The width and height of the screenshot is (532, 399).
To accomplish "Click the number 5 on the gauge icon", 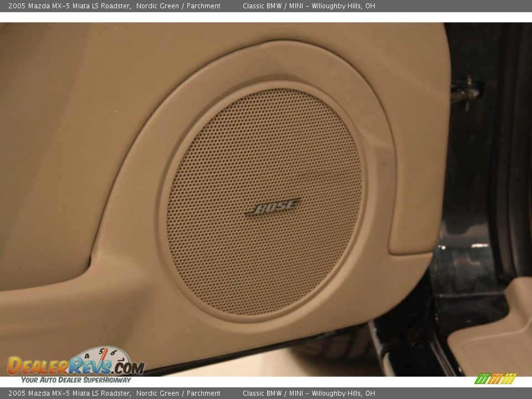I will pos(101,351).
